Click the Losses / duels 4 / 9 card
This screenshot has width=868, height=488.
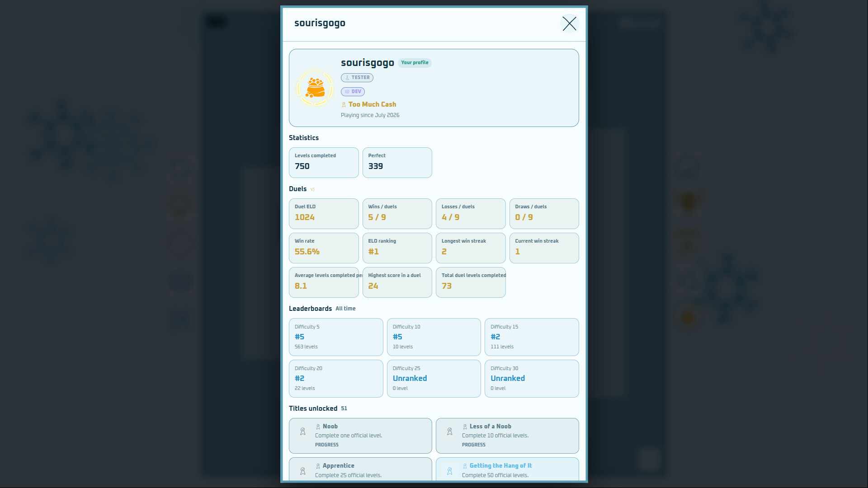pyautogui.click(x=471, y=214)
